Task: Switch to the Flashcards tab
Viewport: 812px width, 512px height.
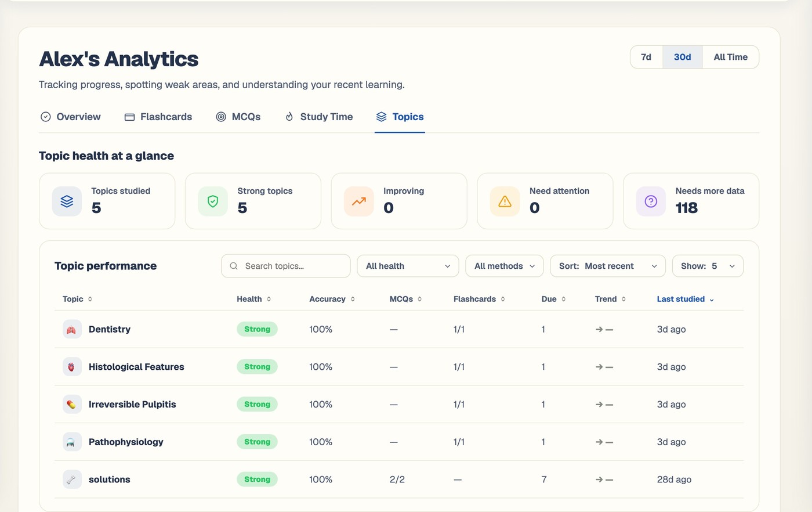Action: (x=158, y=117)
